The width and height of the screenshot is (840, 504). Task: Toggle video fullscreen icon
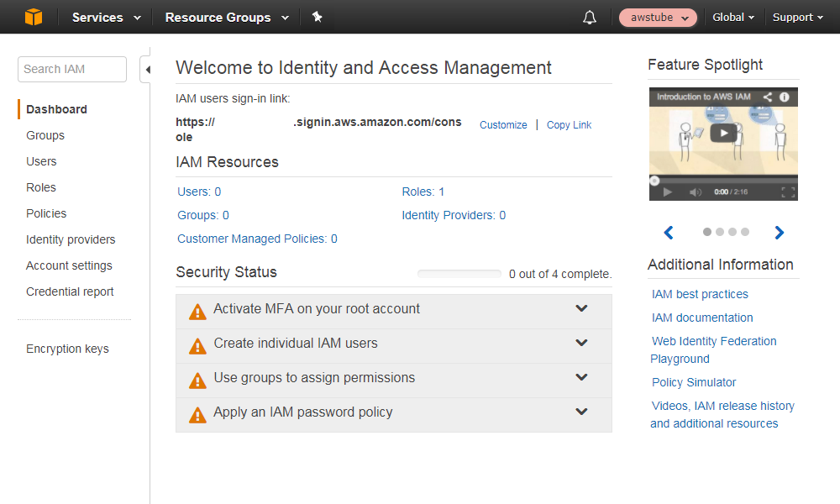pos(787,192)
